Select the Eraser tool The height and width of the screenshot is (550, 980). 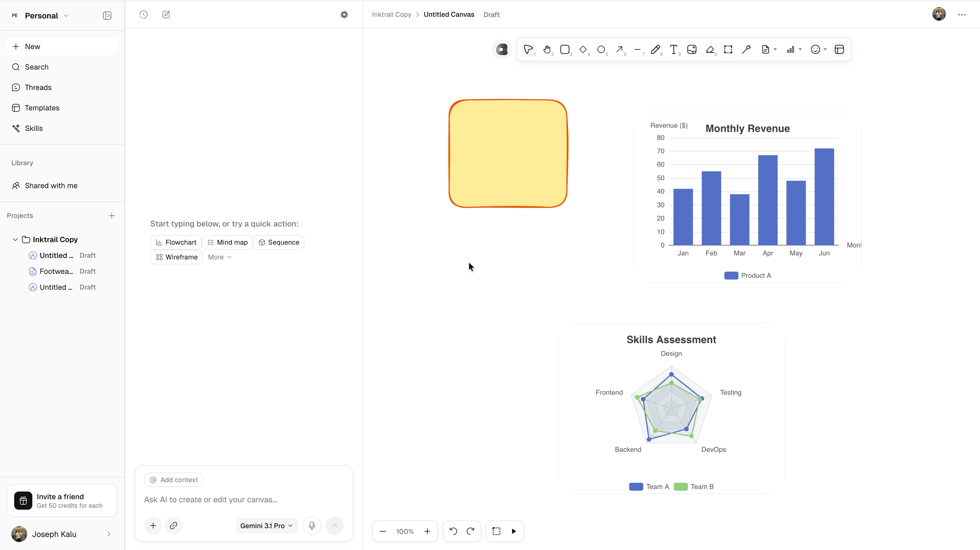coord(710,49)
